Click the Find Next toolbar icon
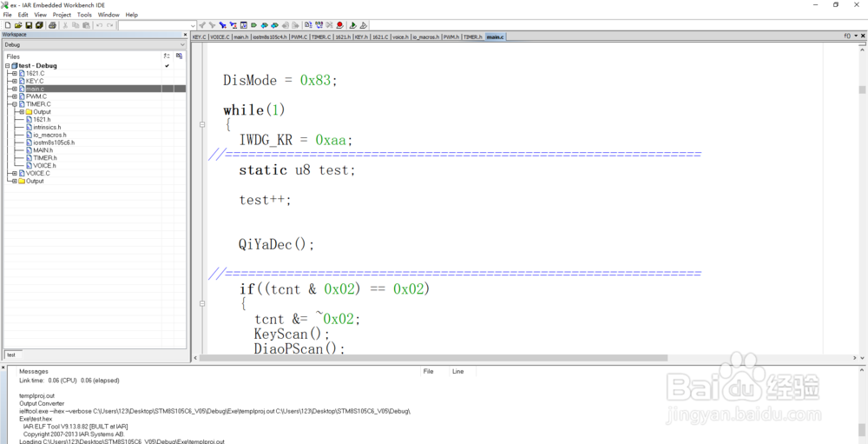Viewport: 868px width, 444px height. 212,25
